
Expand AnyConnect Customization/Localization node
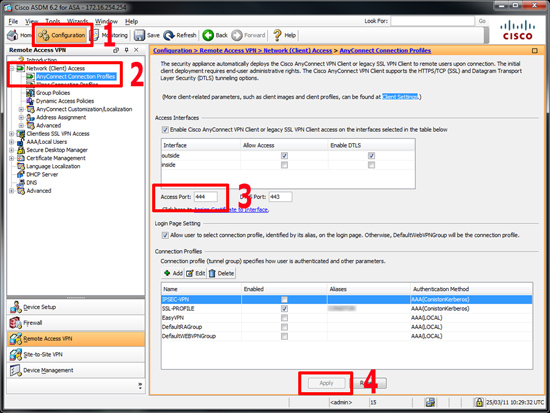[21, 109]
